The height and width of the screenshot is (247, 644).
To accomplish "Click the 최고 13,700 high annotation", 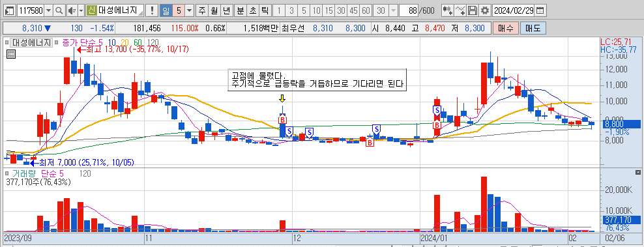I will point(132,50).
